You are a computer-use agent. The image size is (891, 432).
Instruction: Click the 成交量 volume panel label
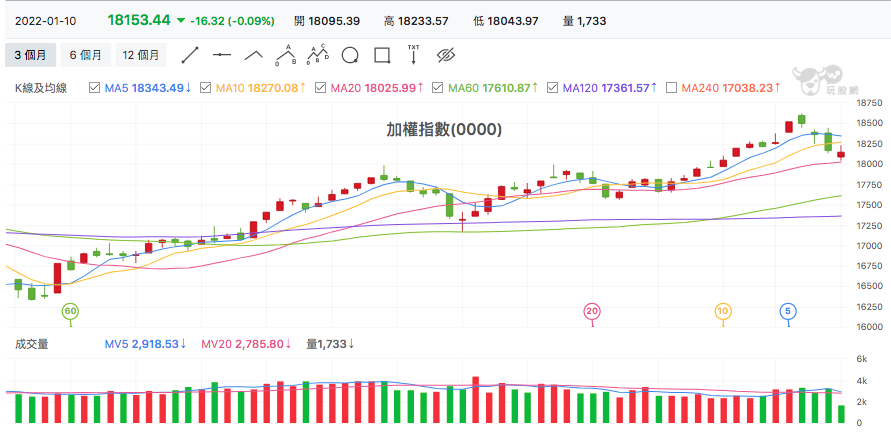pos(31,344)
